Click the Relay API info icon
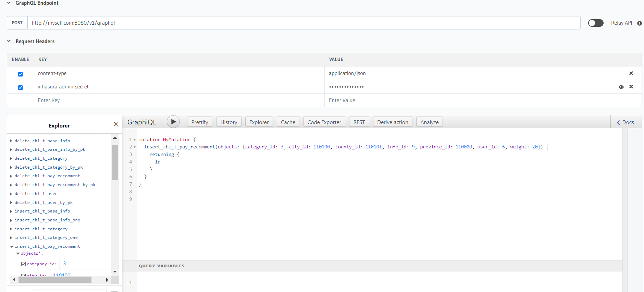This screenshot has width=644, height=292. click(639, 23)
